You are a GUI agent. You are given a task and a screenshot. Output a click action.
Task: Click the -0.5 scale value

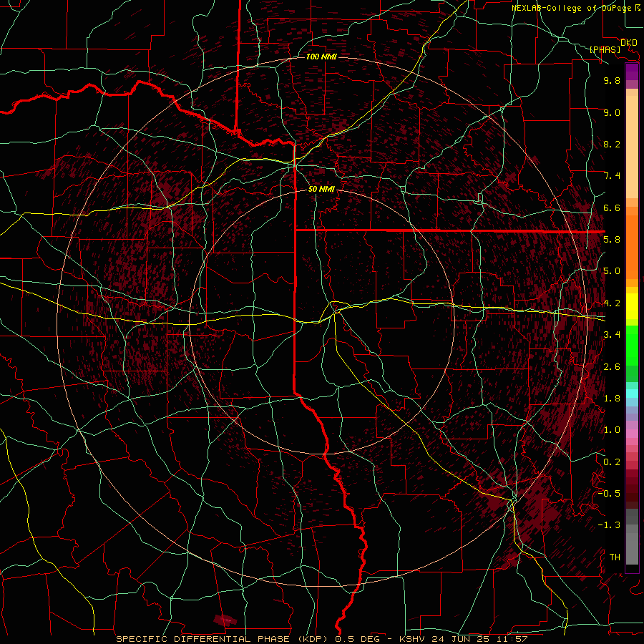coord(609,494)
